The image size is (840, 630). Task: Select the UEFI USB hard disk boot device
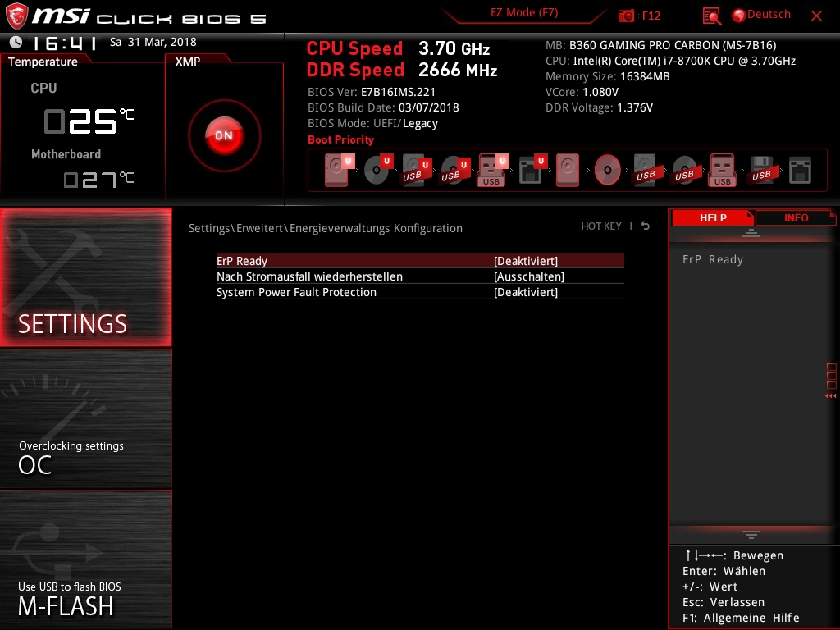pos(417,170)
